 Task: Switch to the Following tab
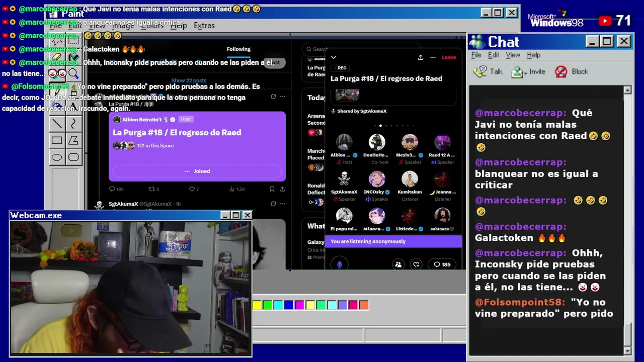tap(238, 49)
